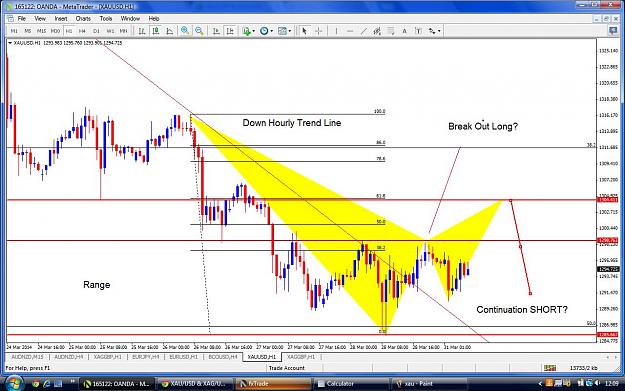Image resolution: width=625 pixels, height=391 pixels.
Task: Switch to the AUDNZD,M15 chart tab
Action: click(28, 357)
